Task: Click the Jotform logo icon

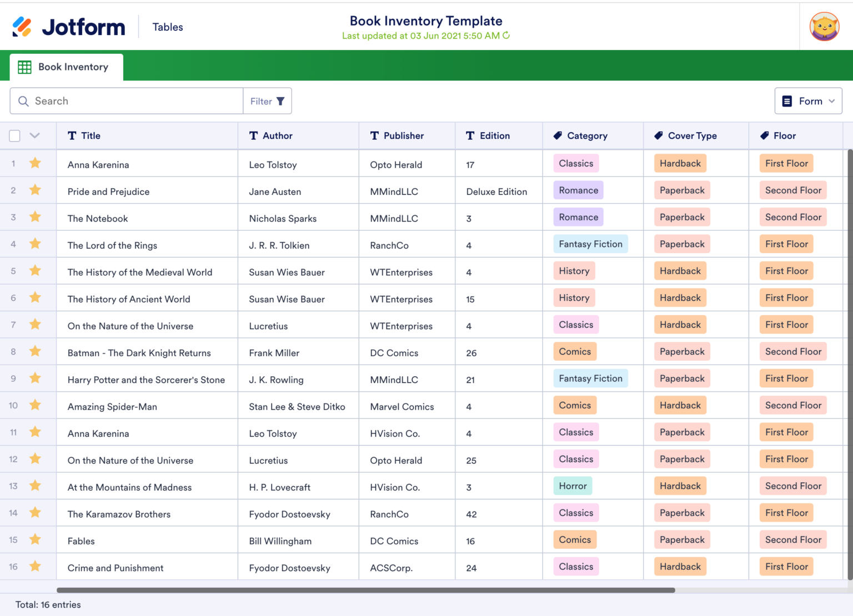Action: click(22, 27)
